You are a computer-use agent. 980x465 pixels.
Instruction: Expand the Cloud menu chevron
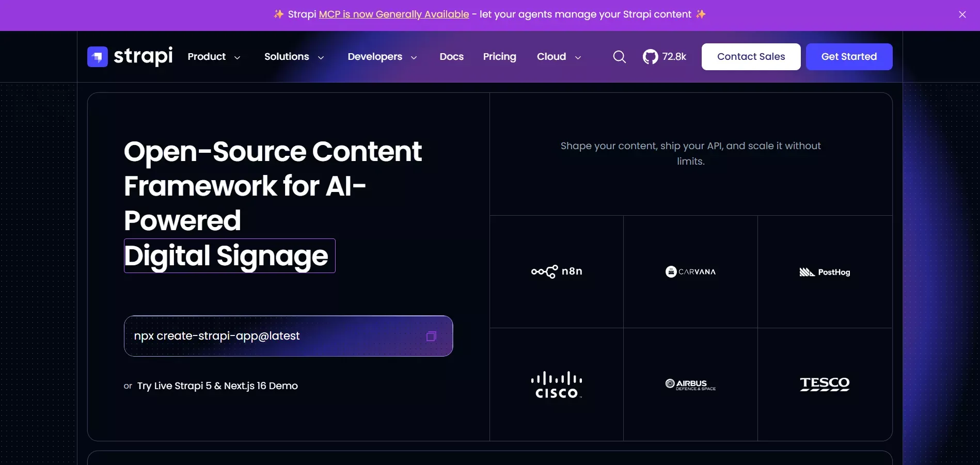578,58
